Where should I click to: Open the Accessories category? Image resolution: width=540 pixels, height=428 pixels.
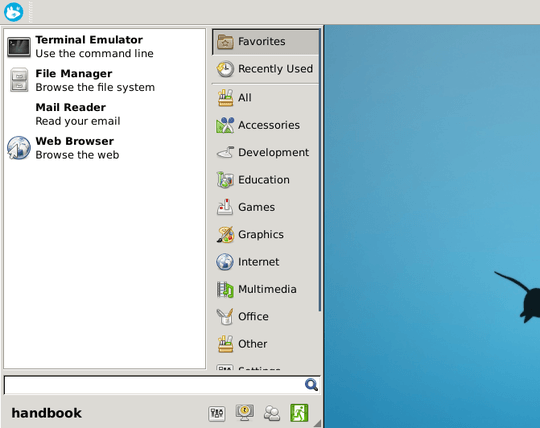[266, 125]
